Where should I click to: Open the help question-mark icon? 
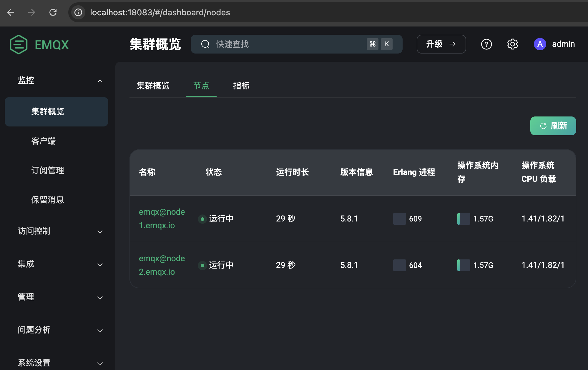486,44
